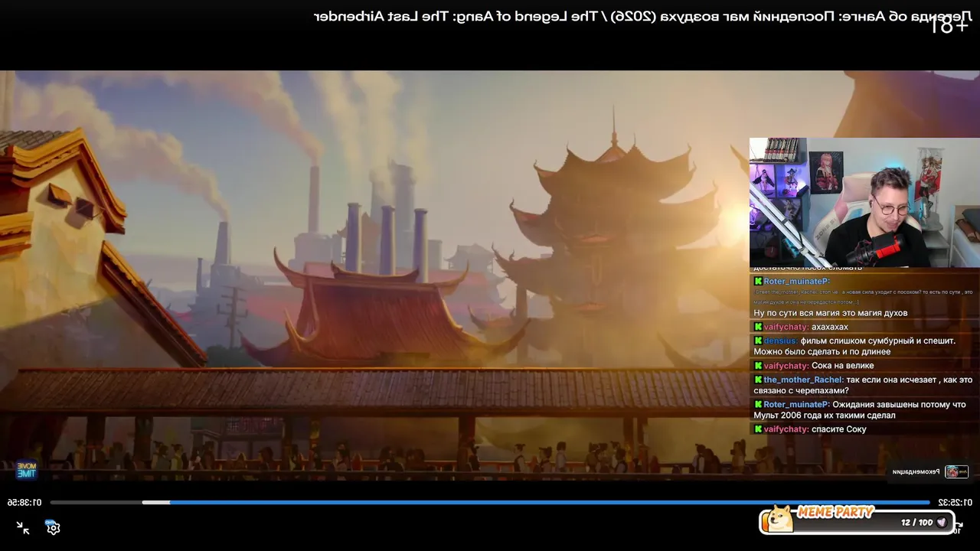Click the K badge beside the_mother_Rachel

point(758,380)
